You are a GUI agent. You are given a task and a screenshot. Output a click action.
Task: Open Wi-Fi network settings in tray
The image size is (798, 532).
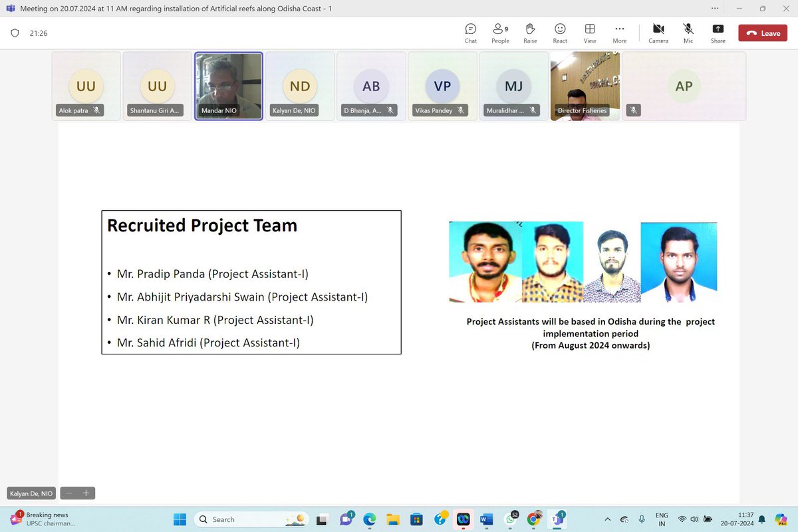(682, 519)
